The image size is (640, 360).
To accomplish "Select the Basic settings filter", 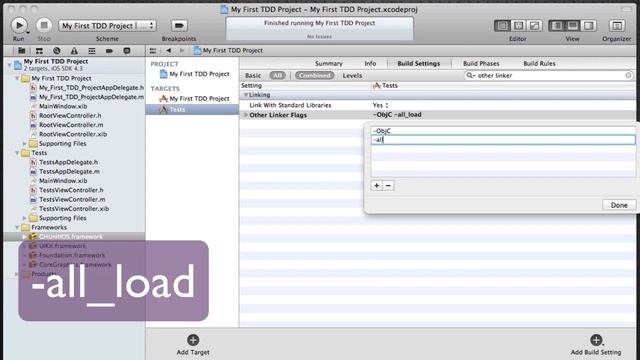I will (253, 76).
